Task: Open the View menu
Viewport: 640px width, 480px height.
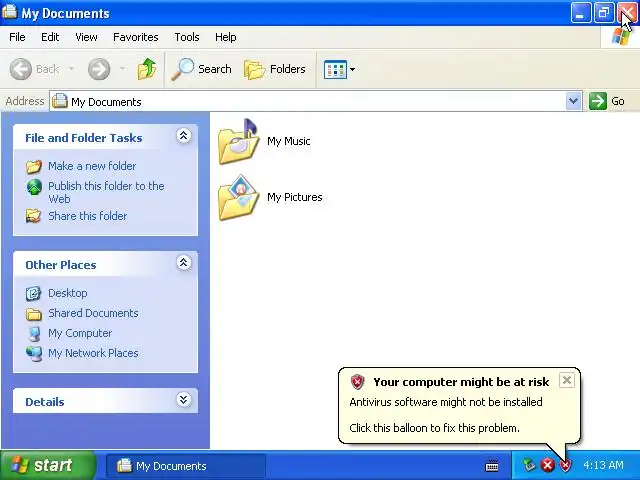Action: [86, 37]
